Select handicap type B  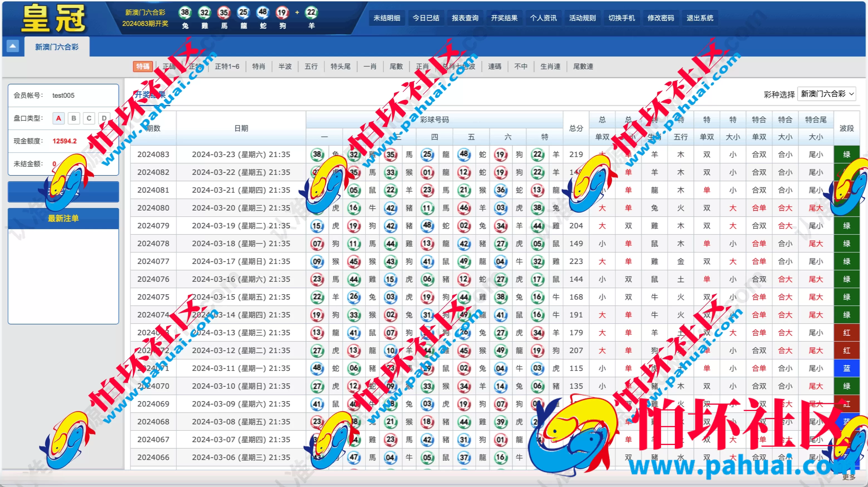74,118
